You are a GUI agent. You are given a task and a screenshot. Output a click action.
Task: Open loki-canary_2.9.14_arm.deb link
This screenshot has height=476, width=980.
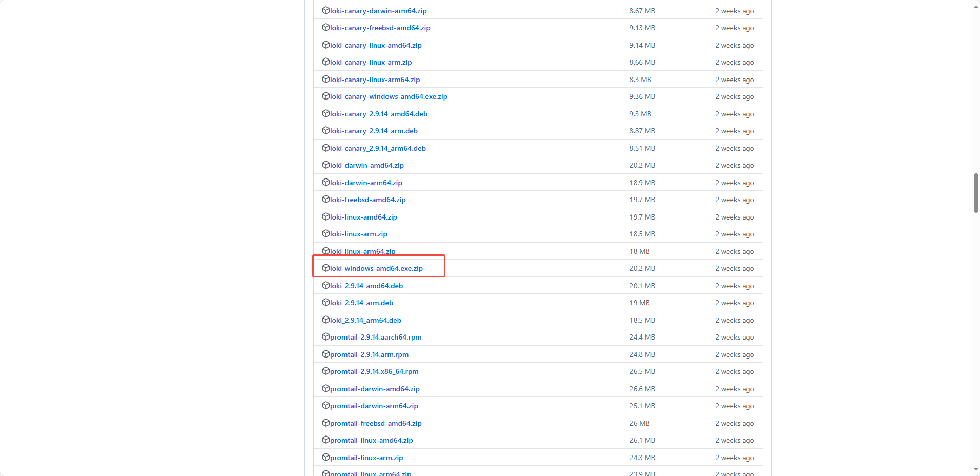374,131
